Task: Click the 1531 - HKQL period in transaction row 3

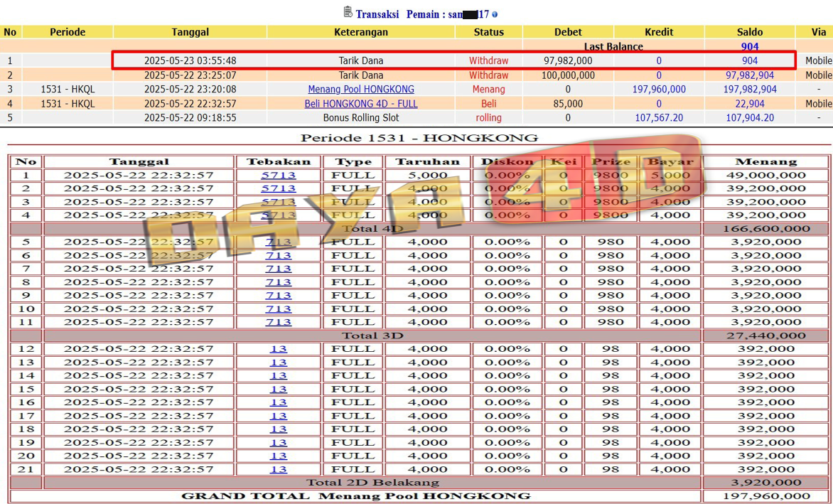Action: pos(68,90)
